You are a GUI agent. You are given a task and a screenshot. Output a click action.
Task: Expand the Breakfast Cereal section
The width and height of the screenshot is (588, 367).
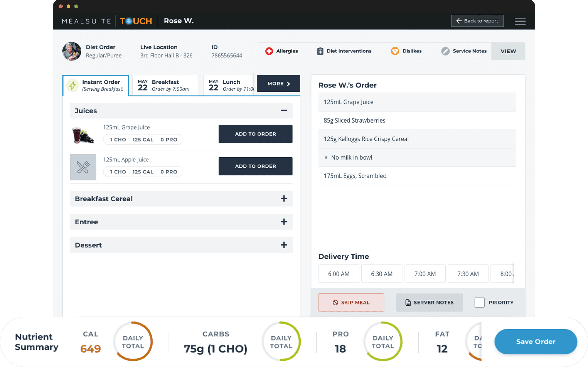pos(284,198)
